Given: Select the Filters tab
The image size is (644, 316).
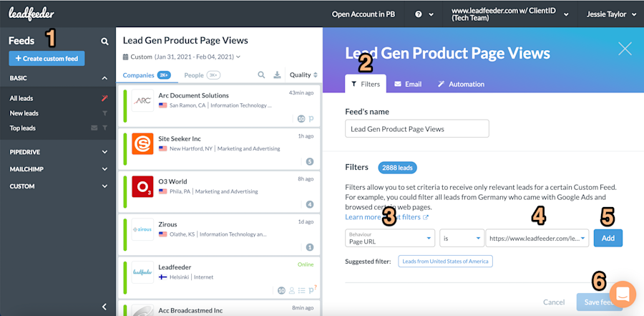Looking at the screenshot, I should pyautogui.click(x=366, y=84).
